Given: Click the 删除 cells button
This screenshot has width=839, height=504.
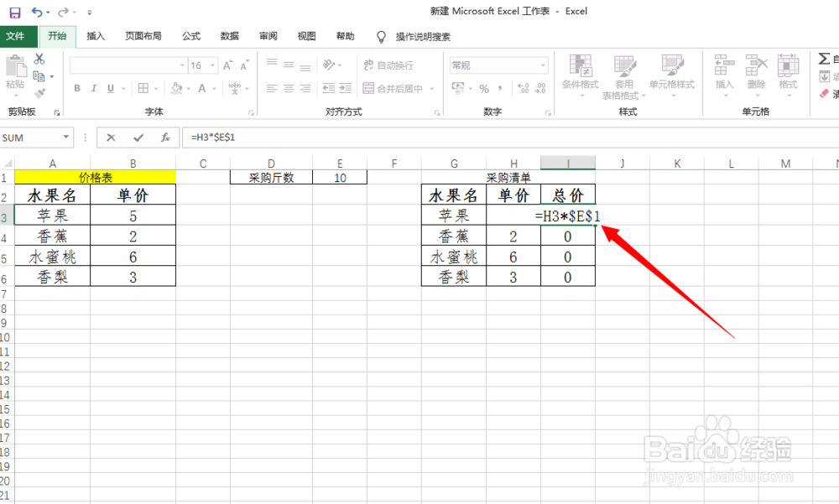Looking at the screenshot, I should [757, 75].
